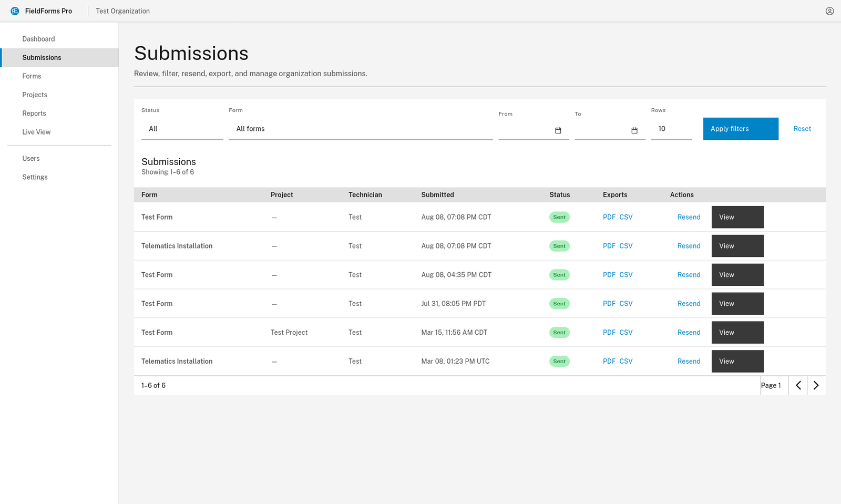Click the Submitted column header
The height and width of the screenshot is (504, 841).
tap(437, 195)
